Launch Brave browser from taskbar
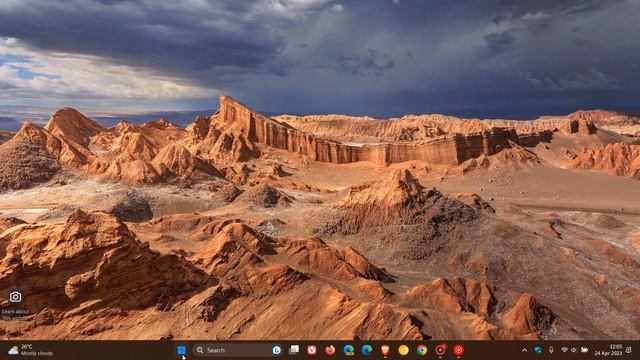The image size is (640, 360). (385, 350)
